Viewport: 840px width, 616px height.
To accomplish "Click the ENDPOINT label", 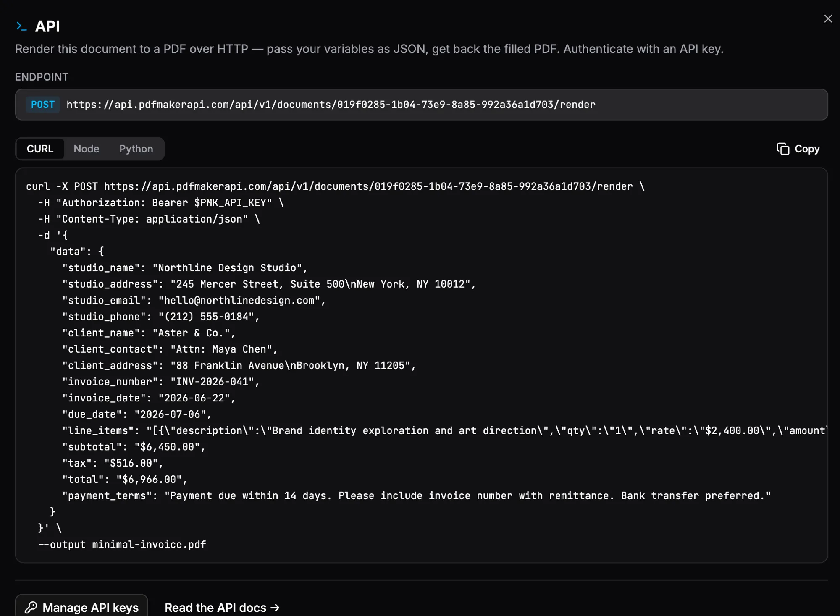I will 42,77.
